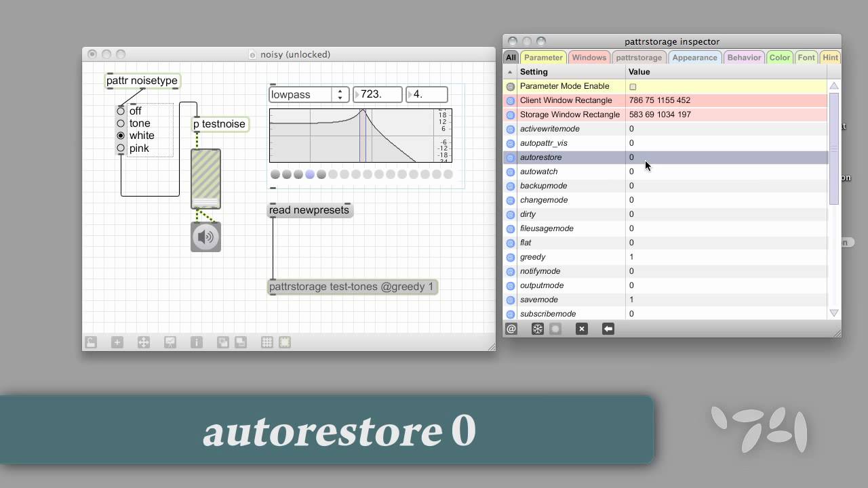Click the snowflake freeze icon
The height and width of the screenshot is (488, 868).
[x=538, y=329]
